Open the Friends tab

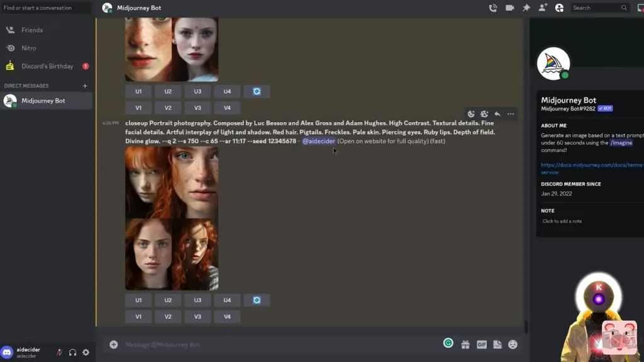[32, 30]
